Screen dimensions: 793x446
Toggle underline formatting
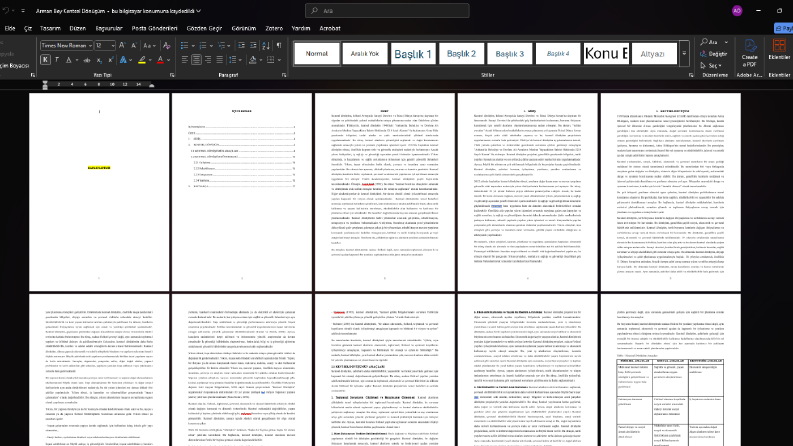tap(69, 60)
